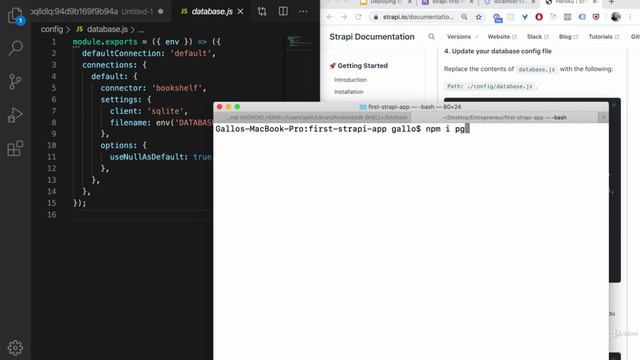Click the blue V extension icon

tap(525, 17)
